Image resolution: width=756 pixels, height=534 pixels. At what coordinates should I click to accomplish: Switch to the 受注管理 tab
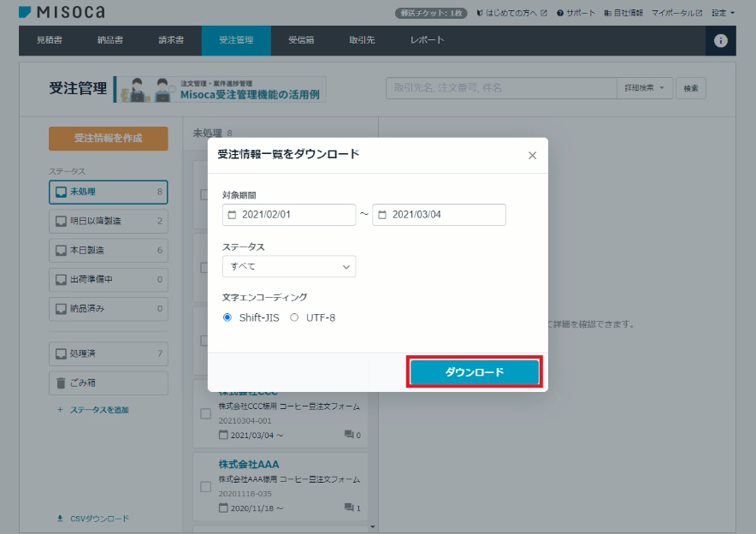click(236, 40)
